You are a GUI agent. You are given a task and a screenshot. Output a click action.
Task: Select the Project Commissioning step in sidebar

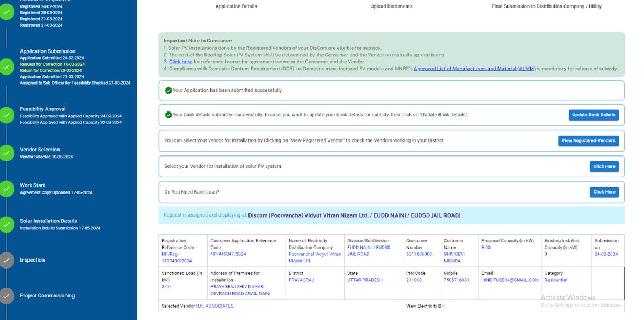click(47, 296)
